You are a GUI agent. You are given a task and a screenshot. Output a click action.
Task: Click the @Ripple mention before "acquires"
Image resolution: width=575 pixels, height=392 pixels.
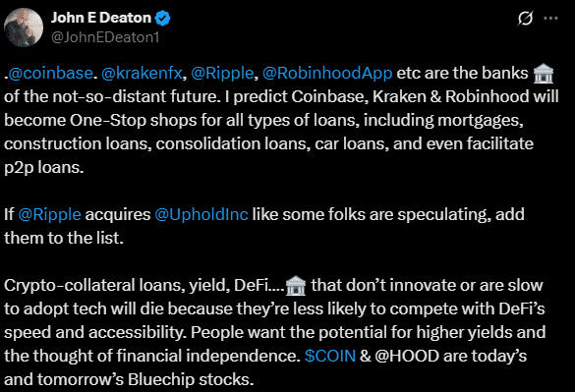[x=49, y=214]
